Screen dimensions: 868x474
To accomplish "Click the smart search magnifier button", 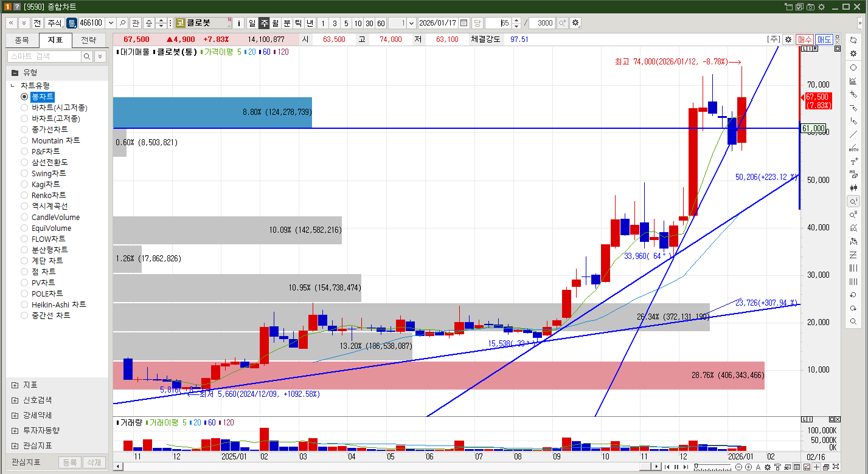I will 87,56.
